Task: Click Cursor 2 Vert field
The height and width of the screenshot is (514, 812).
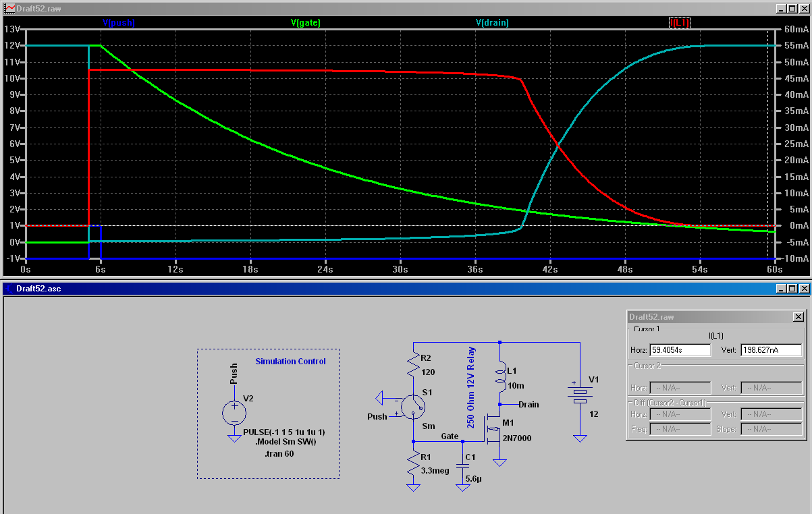Action: click(x=772, y=388)
